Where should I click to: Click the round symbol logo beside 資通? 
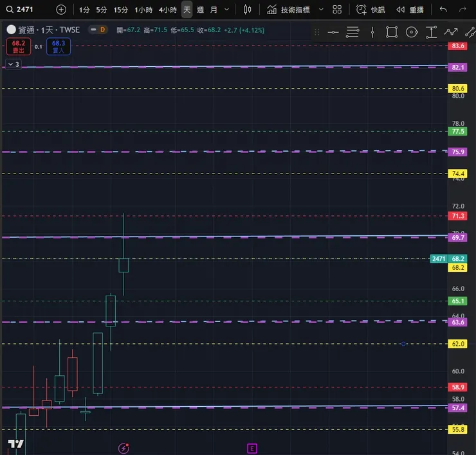click(11, 30)
